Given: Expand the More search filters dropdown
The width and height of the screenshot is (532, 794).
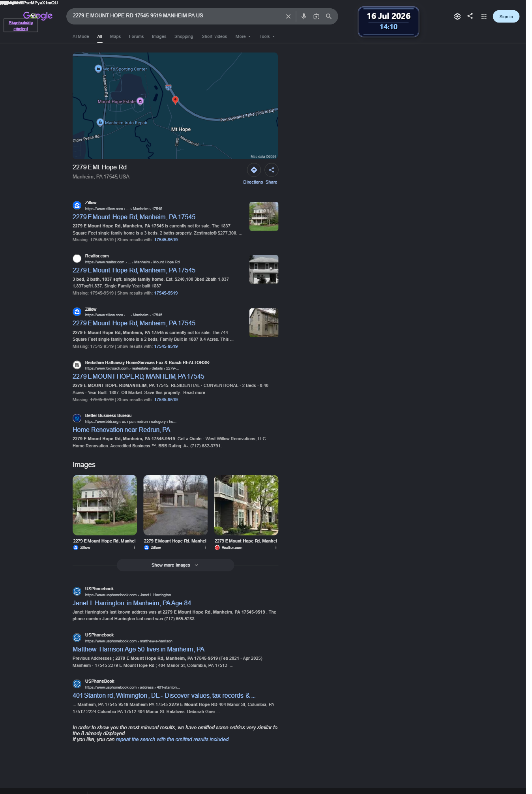Looking at the screenshot, I should [243, 37].
